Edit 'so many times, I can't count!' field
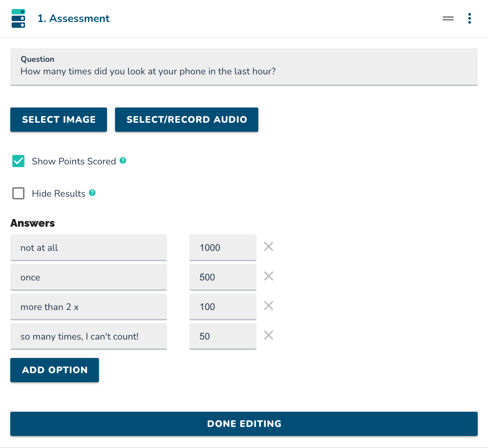The image size is (488, 448). coord(89,336)
